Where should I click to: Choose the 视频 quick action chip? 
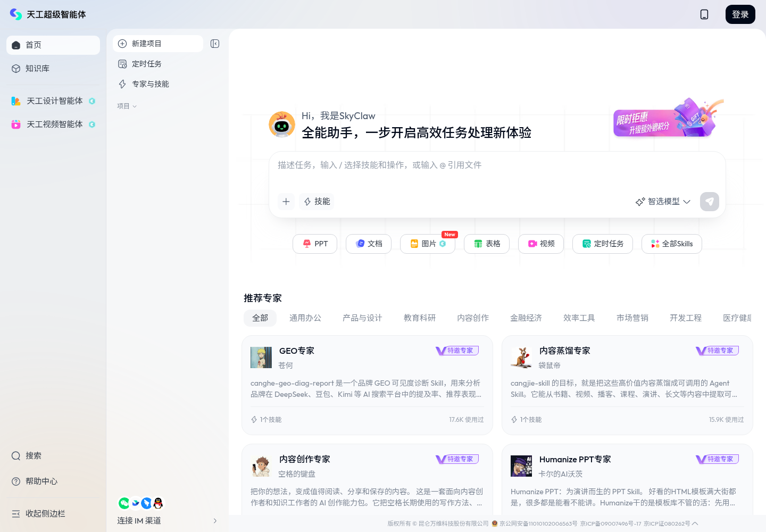(x=541, y=244)
